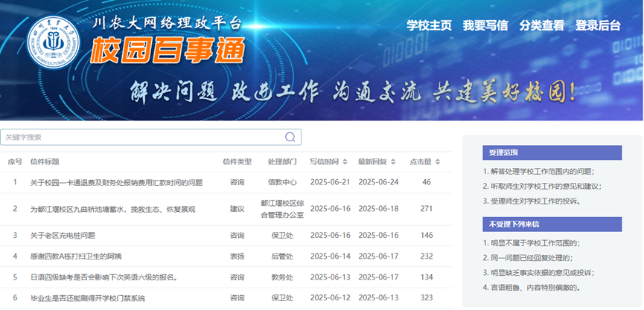Sort by 点击量 column arrows

coord(438,162)
